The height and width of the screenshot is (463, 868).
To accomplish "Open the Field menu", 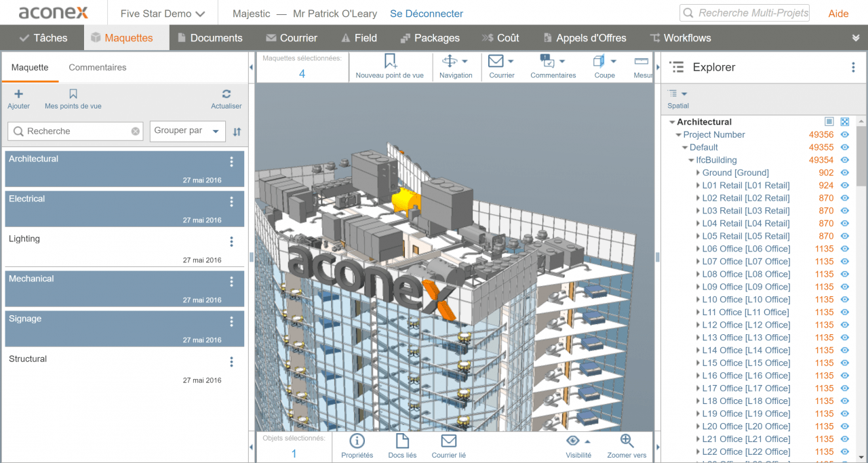I will pyautogui.click(x=359, y=38).
